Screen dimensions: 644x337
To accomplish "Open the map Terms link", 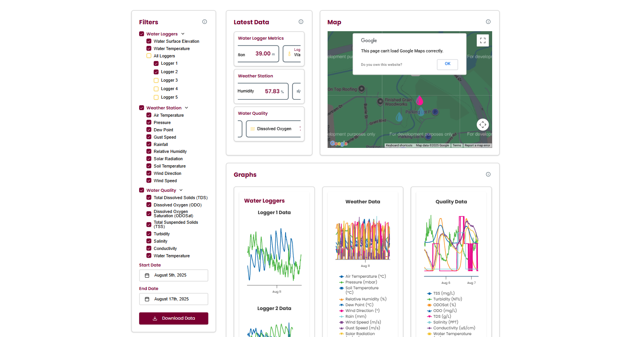I will (457, 146).
